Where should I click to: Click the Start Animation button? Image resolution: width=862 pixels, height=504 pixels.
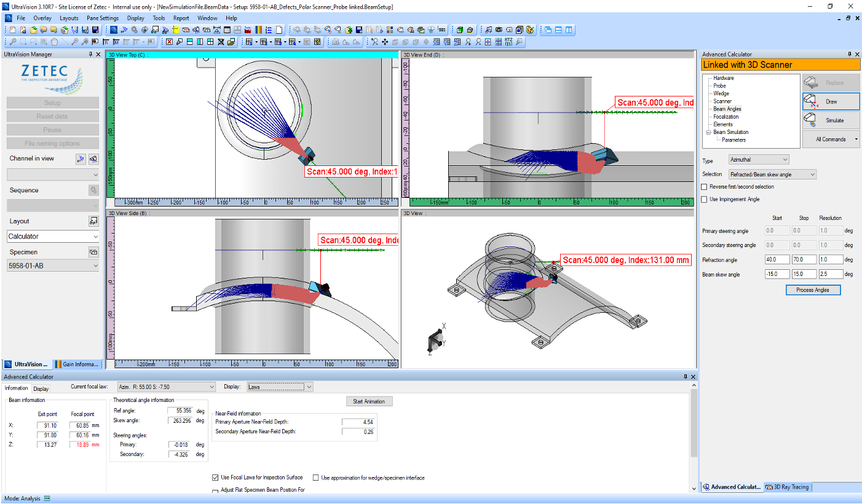(369, 401)
